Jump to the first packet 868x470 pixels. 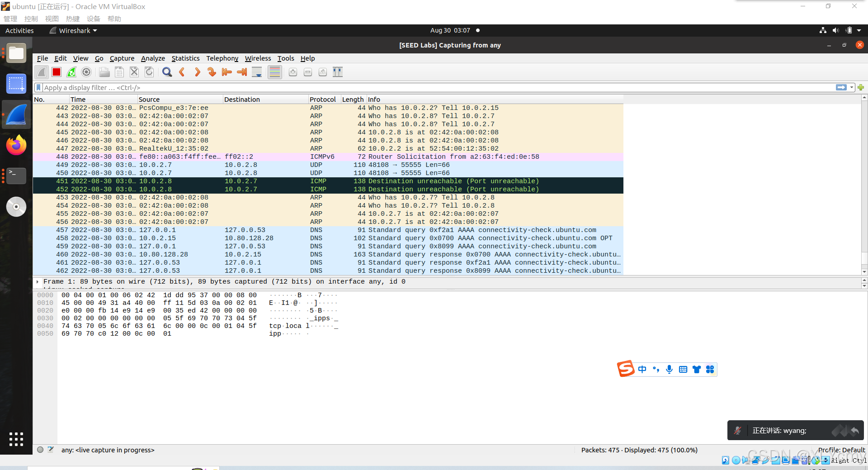(226, 72)
